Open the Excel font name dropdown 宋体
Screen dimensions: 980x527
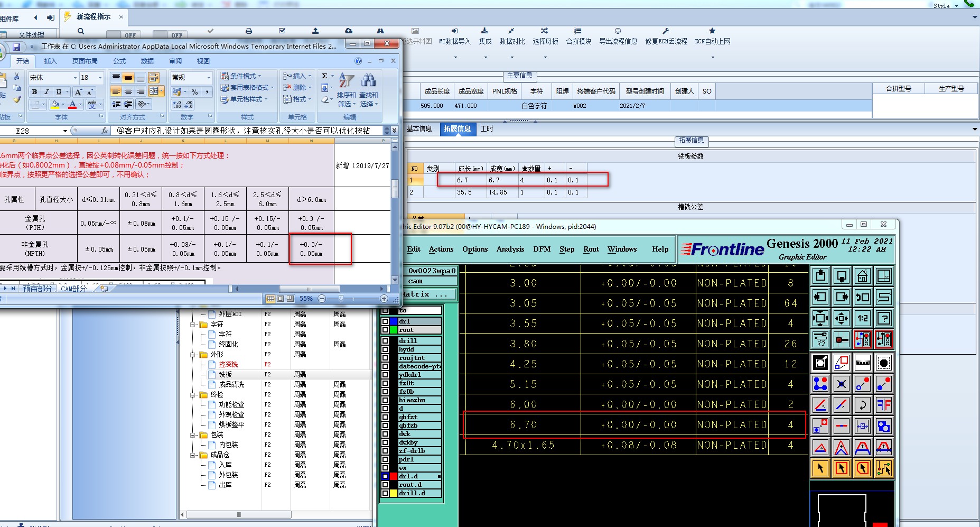click(x=74, y=78)
